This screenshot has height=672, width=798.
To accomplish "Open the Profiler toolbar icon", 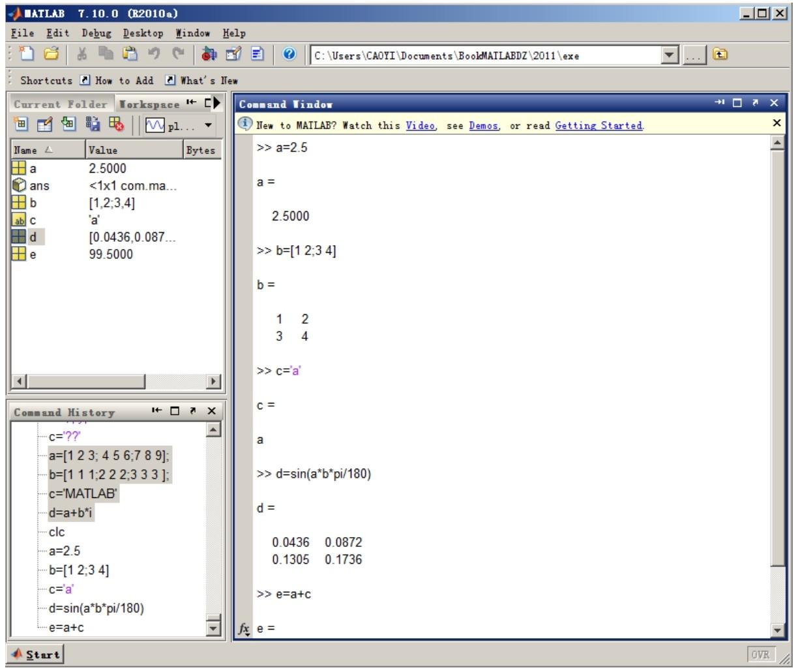I will [x=257, y=54].
